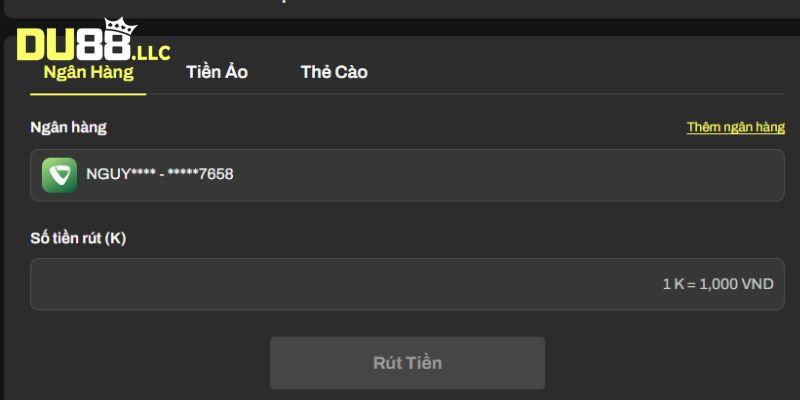Select the Thẻ Cào tab
The width and height of the screenshot is (800, 400).
tap(334, 72)
